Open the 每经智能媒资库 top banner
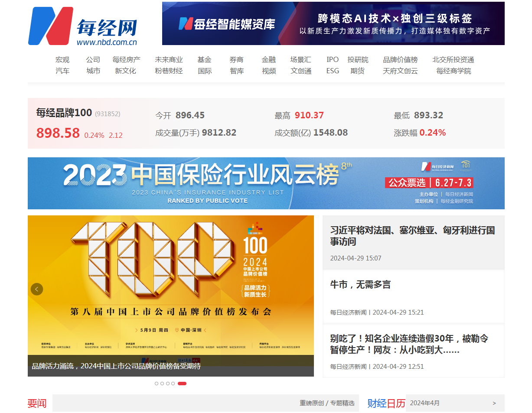Viewport: 532px width, 413px height. pos(333,23)
